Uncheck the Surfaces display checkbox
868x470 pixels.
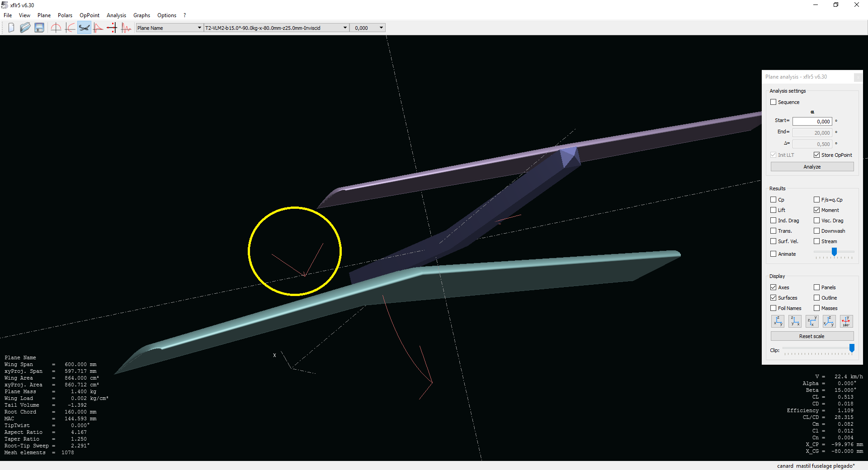point(774,298)
